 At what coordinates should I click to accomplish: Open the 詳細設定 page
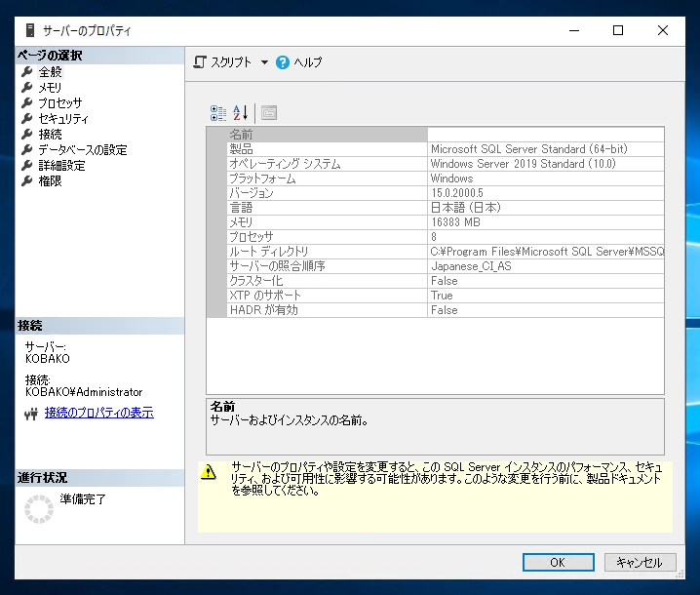point(61,165)
